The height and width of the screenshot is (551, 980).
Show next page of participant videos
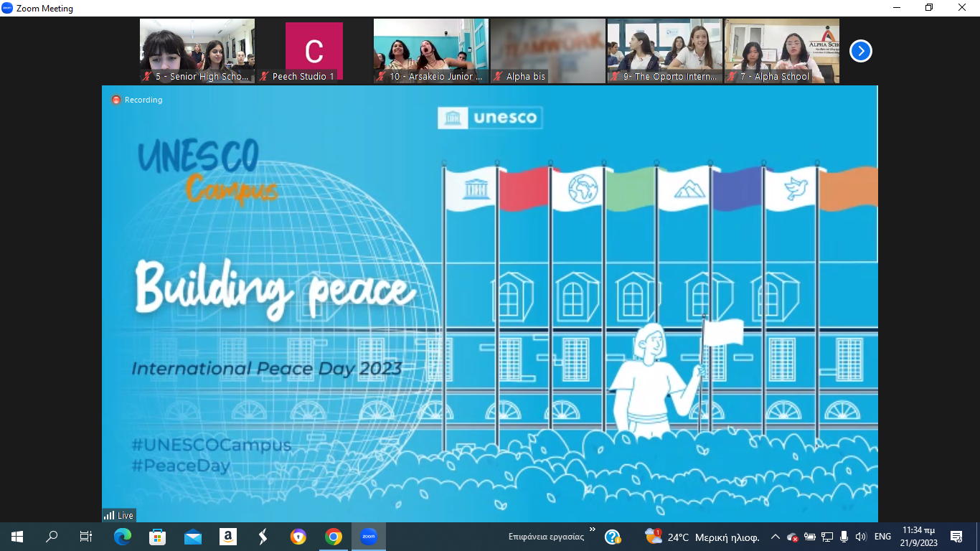coord(860,51)
